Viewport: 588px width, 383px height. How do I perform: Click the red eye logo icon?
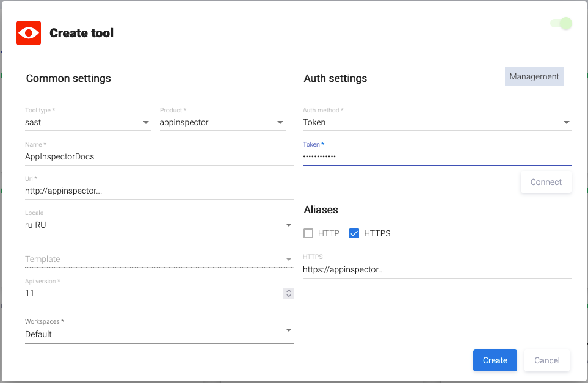[x=29, y=33]
